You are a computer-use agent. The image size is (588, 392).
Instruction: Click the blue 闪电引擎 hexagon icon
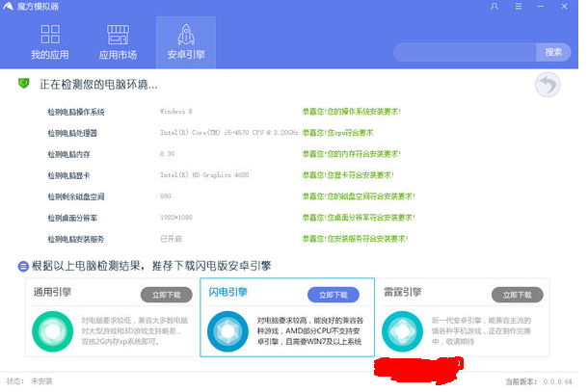point(227,331)
